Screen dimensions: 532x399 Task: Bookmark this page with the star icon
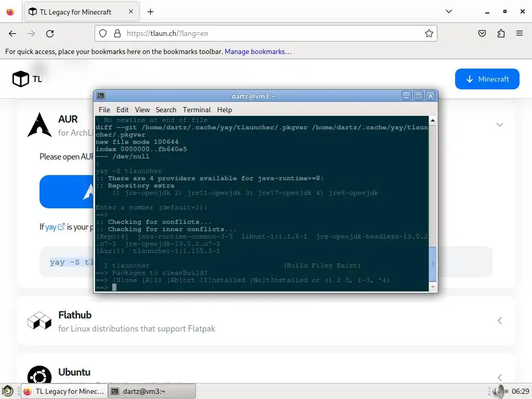[x=429, y=33]
